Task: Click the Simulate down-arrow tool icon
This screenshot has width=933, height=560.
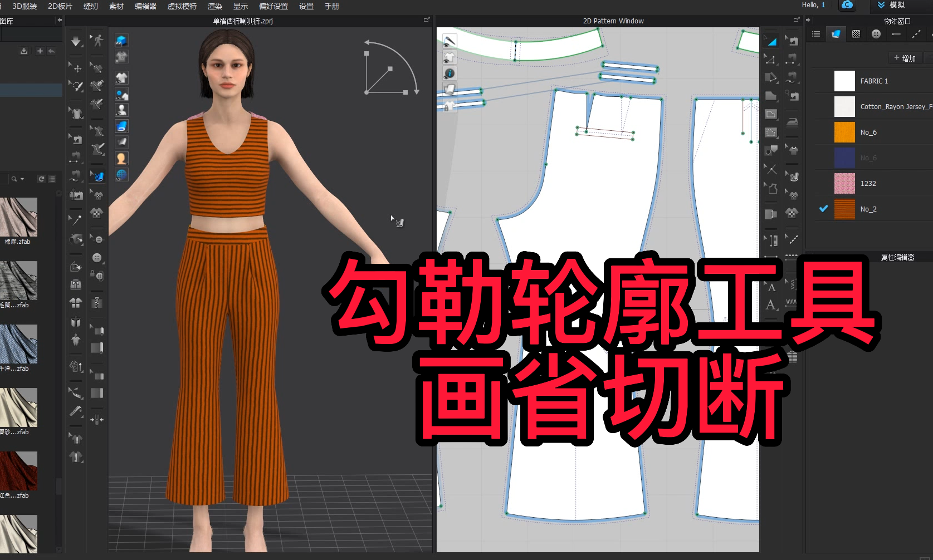Action: pos(76,42)
